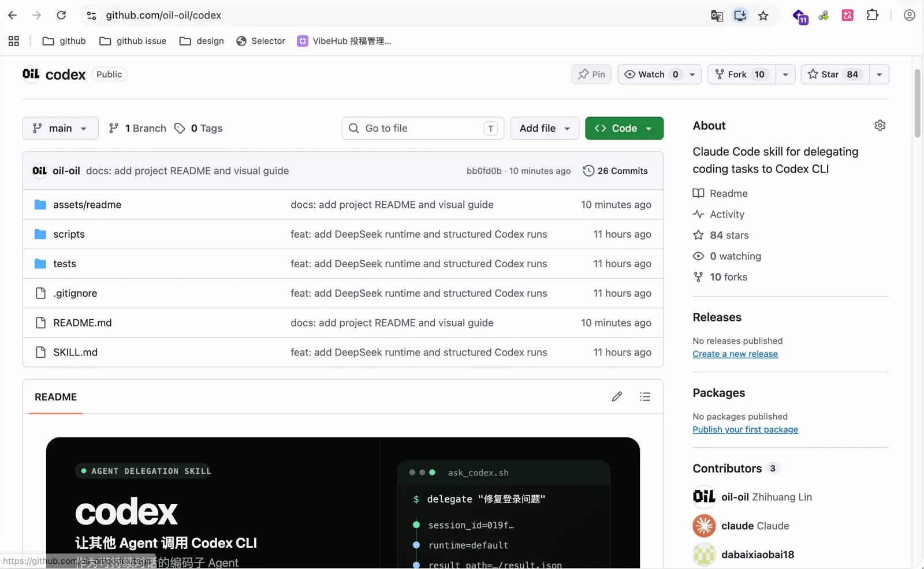The height and width of the screenshot is (569, 924).
Task: View the 1 Branch list
Action: (137, 128)
